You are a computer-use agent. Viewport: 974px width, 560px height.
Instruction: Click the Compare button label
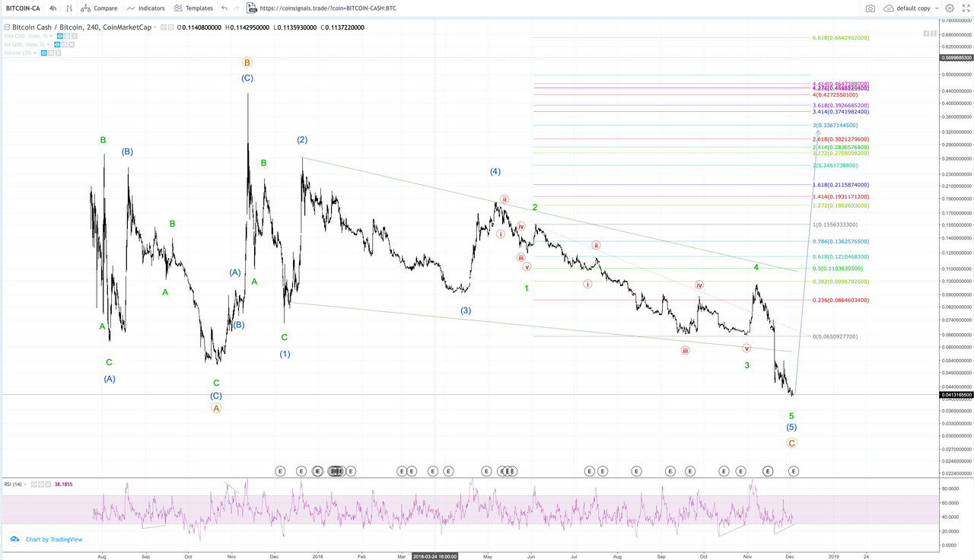(x=106, y=8)
